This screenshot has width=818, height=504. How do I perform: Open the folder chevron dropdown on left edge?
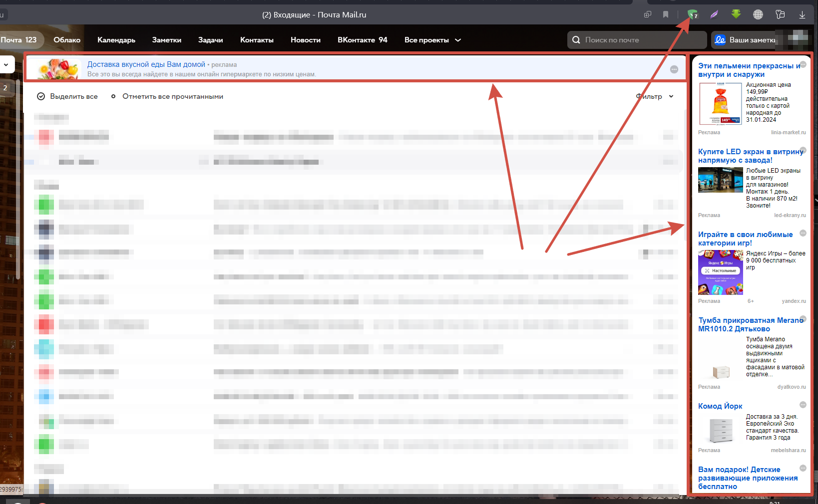click(x=6, y=65)
